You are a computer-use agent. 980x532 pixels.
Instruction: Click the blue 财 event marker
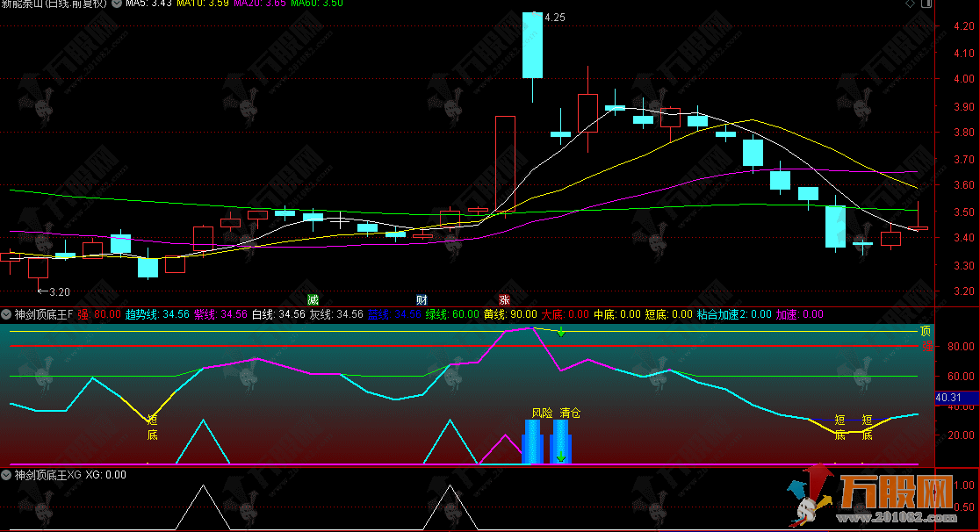click(422, 299)
